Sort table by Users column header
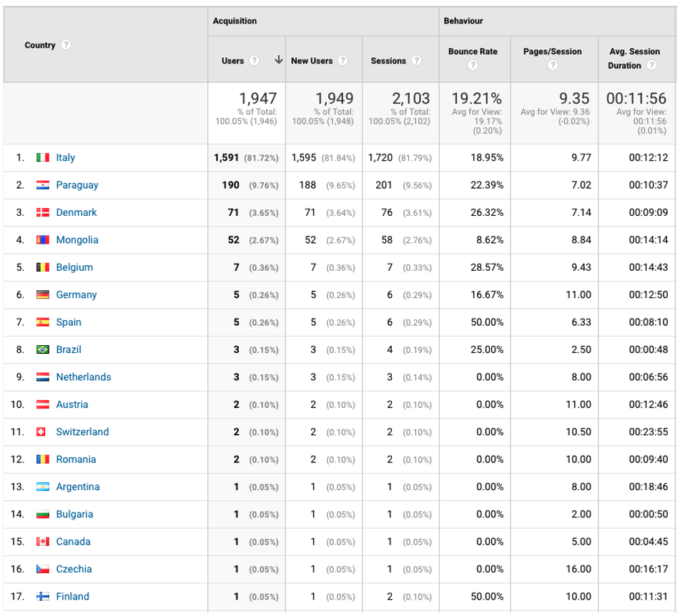680x616 pixels. pyautogui.click(x=233, y=61)
